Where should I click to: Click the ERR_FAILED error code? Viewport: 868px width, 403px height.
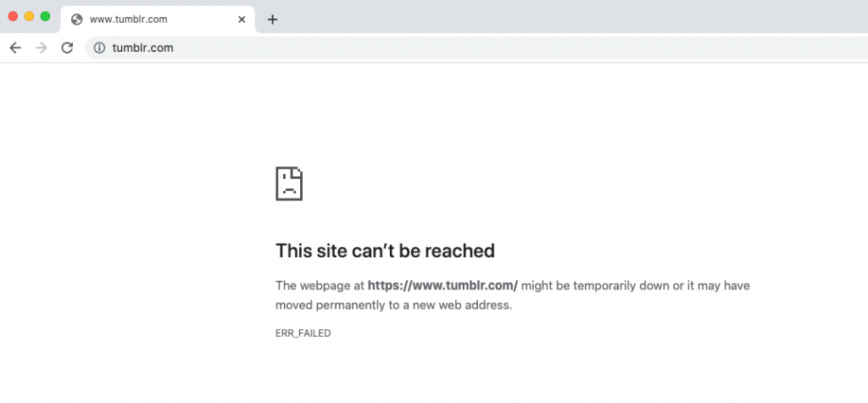303,333
